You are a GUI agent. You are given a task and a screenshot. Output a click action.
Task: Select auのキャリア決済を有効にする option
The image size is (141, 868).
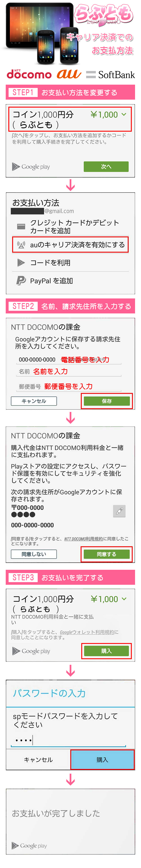tap(70, 245)
